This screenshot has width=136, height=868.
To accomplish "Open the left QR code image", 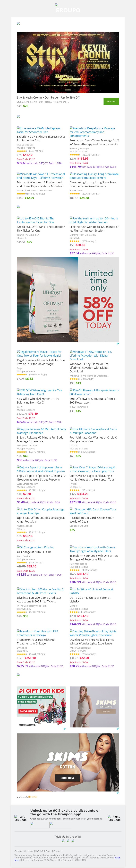I will point(20,818).
